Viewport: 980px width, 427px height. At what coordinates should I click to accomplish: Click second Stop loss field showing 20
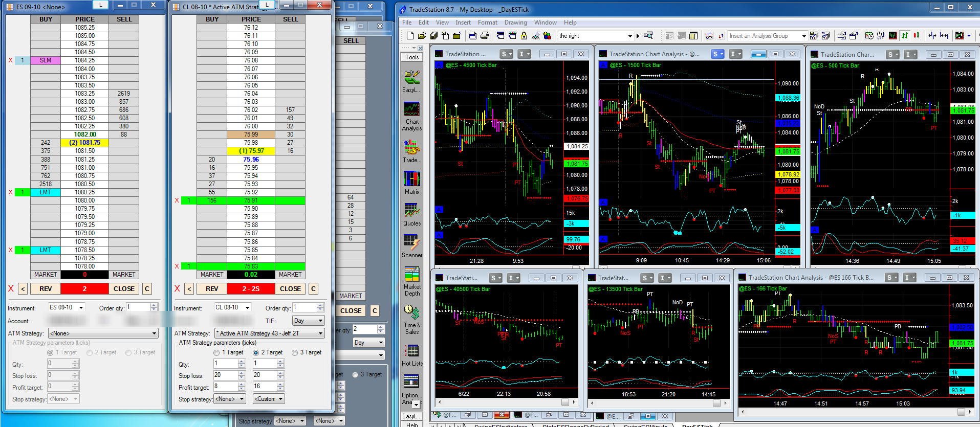tap(265, 375)
